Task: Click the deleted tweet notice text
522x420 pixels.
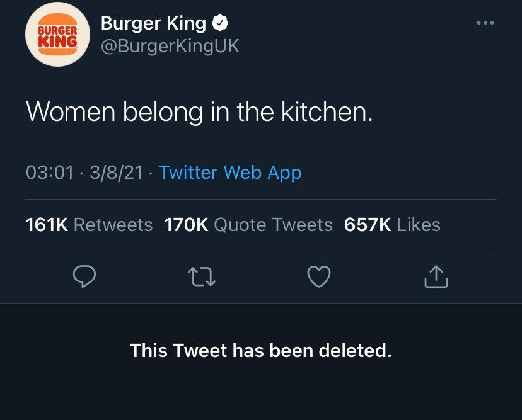Action: click(260, 351)
